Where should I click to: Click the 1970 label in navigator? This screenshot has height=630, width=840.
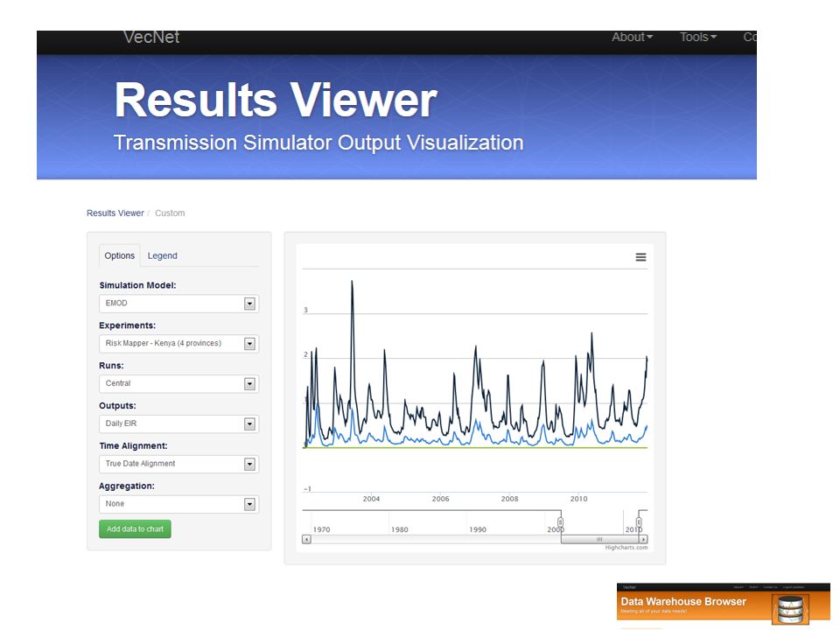pyautogui.click(x=321, y=530)
